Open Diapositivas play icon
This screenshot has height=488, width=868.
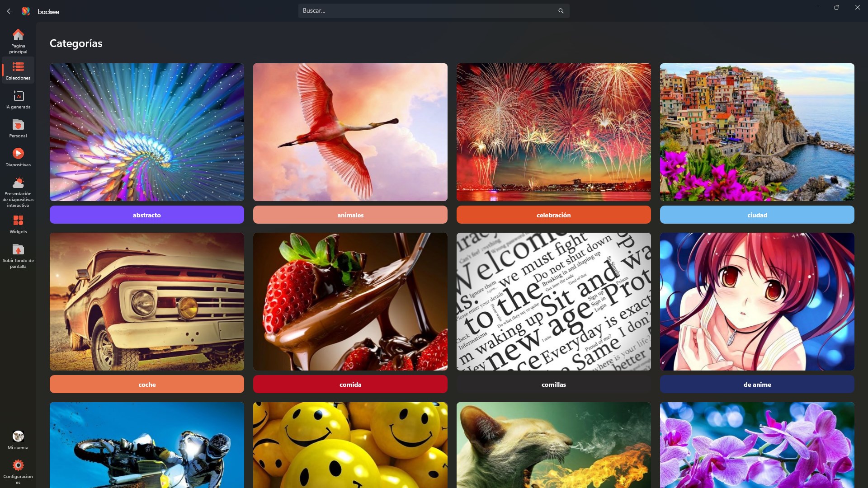[18, 154]
